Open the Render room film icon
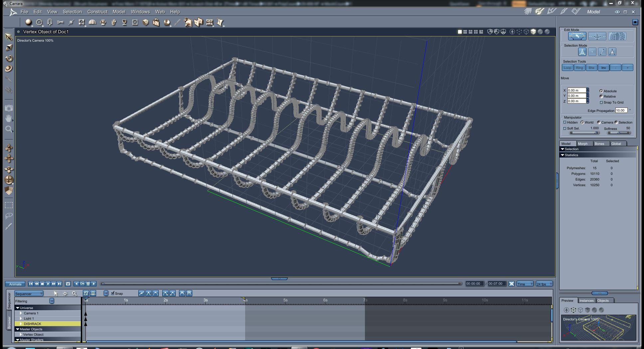This screenshot has height=349, width=644. pyautogui.click(x=576, y=12)
